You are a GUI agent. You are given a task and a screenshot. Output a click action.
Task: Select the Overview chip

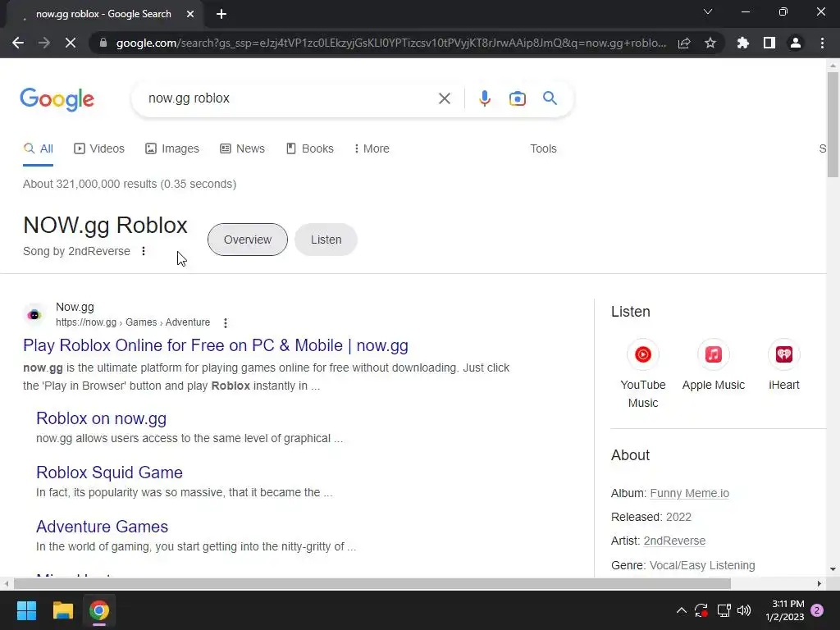(248, 240)
